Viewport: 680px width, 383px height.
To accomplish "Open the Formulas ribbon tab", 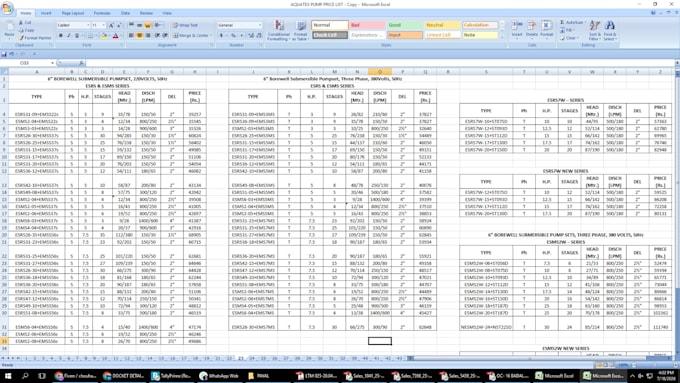I will point(102,13).
